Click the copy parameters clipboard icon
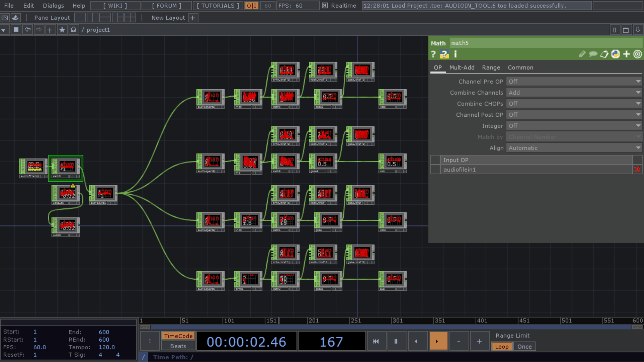 point(604,54)
